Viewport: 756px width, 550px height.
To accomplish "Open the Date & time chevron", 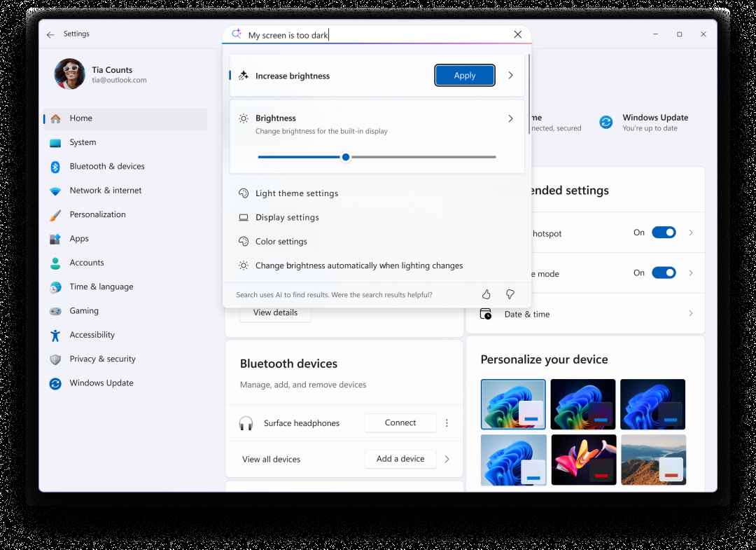I will click(691, 314).
